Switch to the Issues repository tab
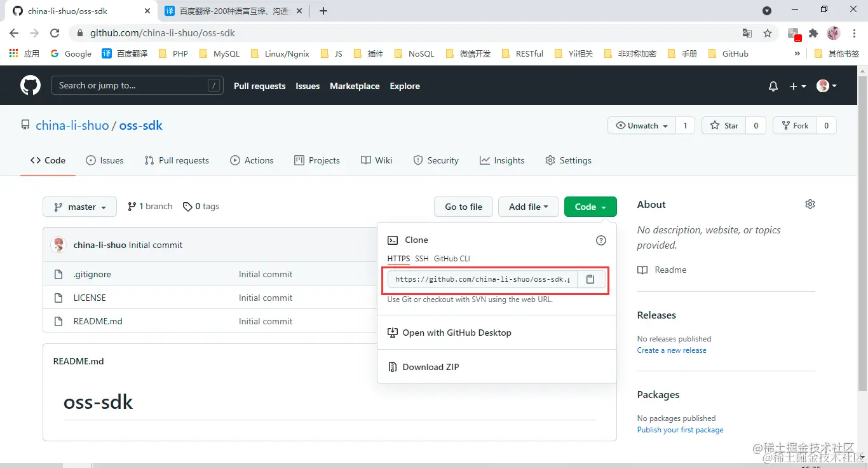The height and width of the screenshot is (468, 868). (105, 160)
